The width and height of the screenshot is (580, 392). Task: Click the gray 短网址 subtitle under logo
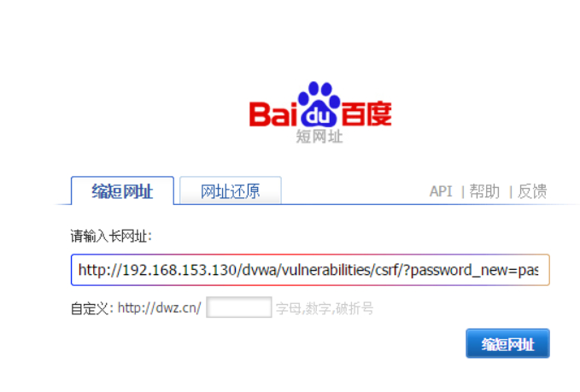point(319,137)
